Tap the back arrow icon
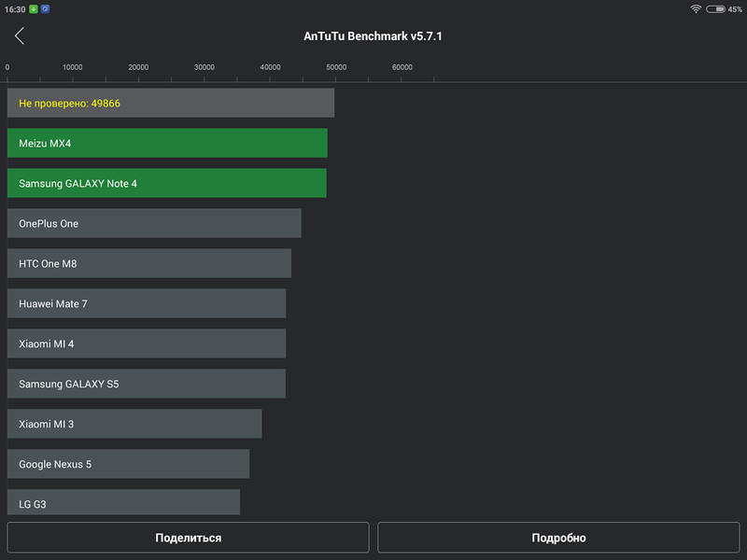Image resolution: width=747 pixels, height=560 pixels. click(20, 35)
